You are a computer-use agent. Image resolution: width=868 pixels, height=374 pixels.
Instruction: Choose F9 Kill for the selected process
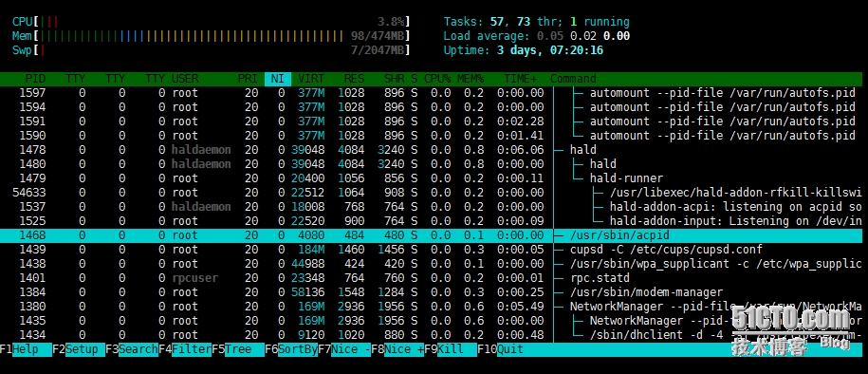pos(451,349)
